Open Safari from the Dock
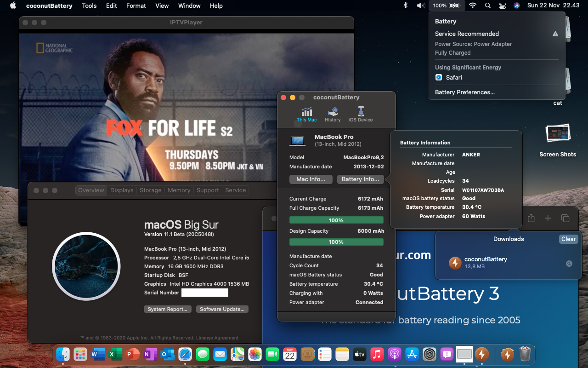This screenshot has height=368, width=588. [x=185, y=354]
